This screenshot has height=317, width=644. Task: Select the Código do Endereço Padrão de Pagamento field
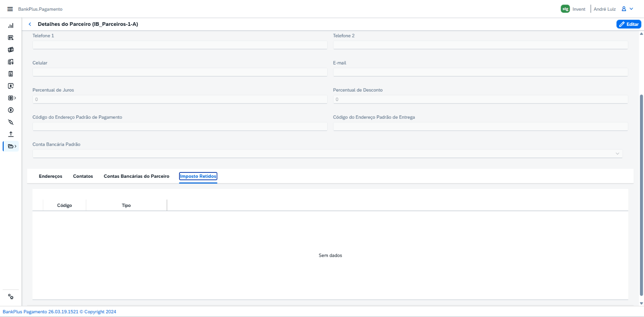click(180, 126)
